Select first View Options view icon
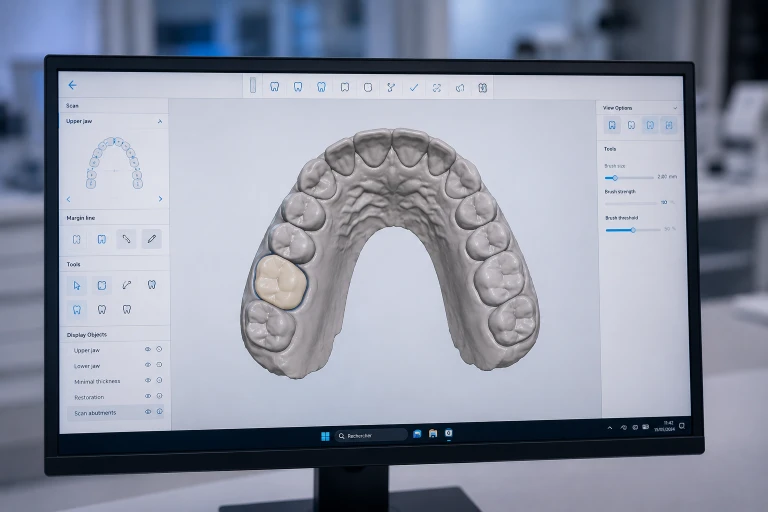This screenshot has height=512, width=768. [612, 125]
